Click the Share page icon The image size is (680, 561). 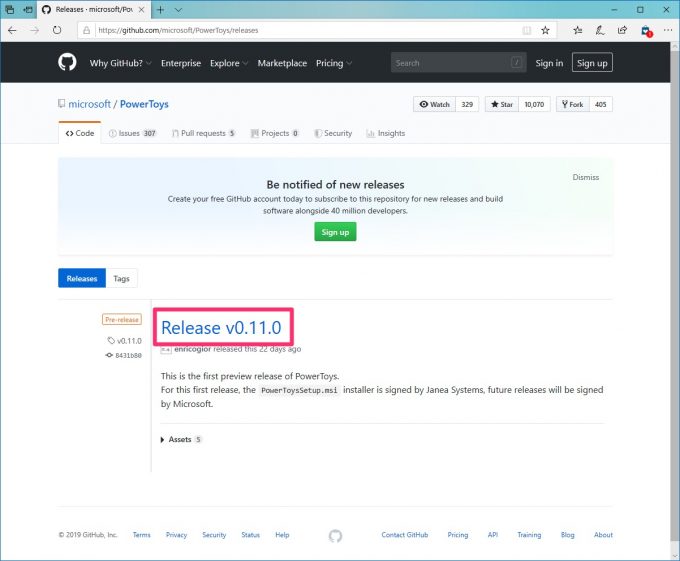pos(622,30)
